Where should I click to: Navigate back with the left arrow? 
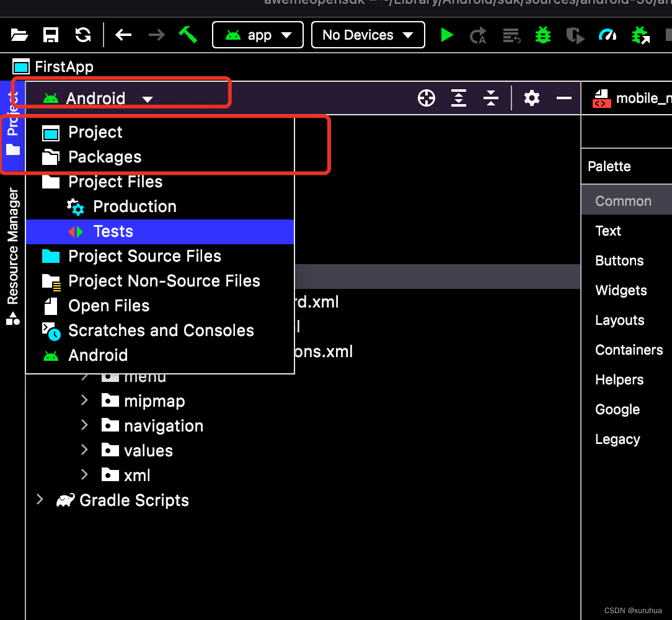point(123,35)
